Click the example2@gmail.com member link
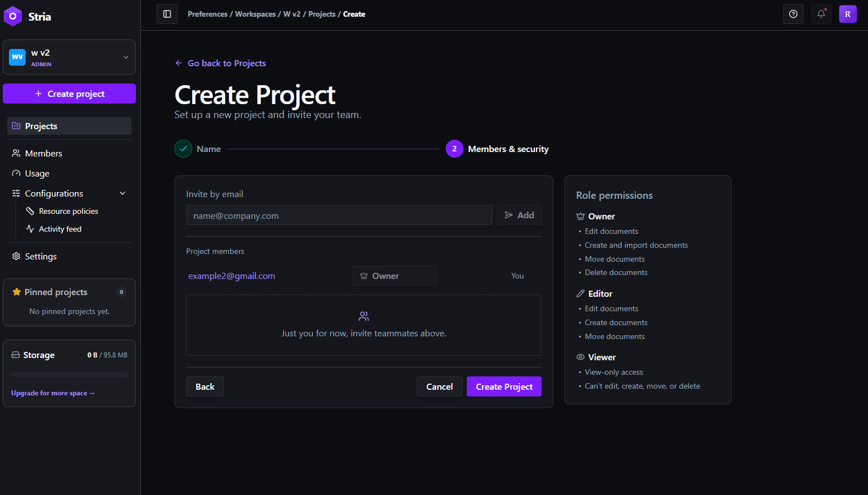This screenshot has width=868, height=495. click(232, 276)
